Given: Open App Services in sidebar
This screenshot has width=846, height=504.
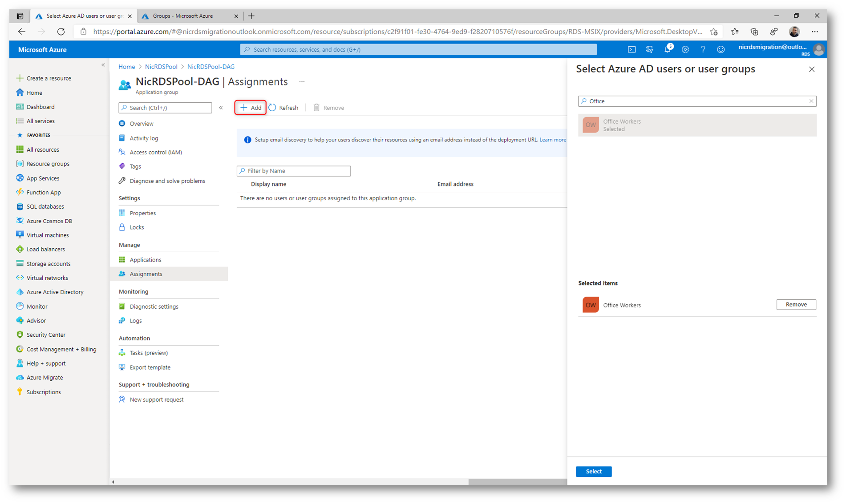Looking at the screenshot, I should [43, 178].
